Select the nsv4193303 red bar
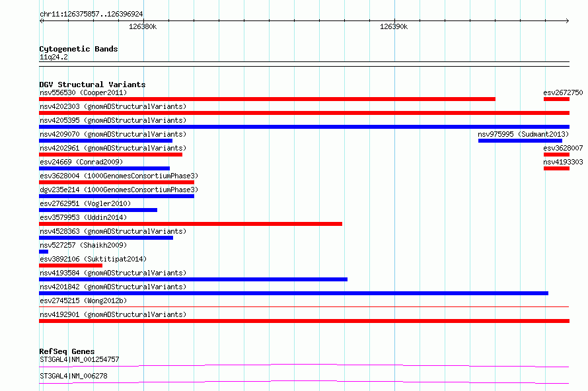Viewport: 588px width, 391px height. 556,168
